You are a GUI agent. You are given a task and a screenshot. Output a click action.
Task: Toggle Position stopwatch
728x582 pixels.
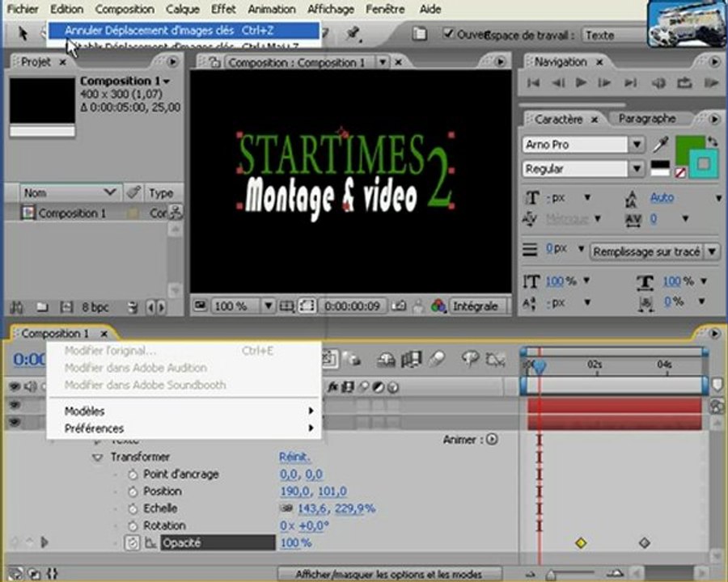[133, 491]
